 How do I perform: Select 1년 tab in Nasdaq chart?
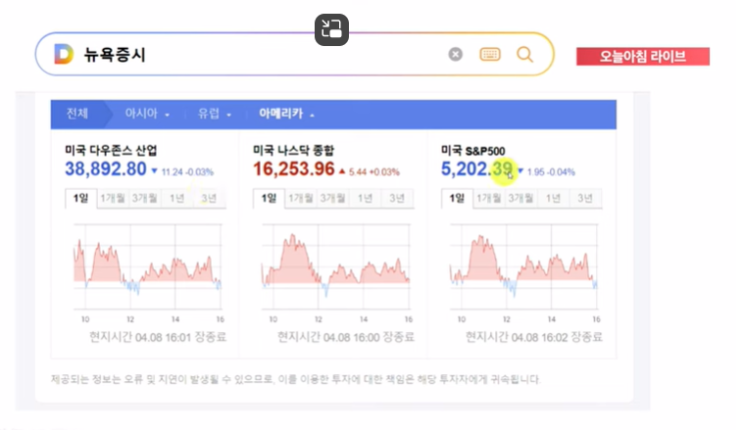[365, 198]
